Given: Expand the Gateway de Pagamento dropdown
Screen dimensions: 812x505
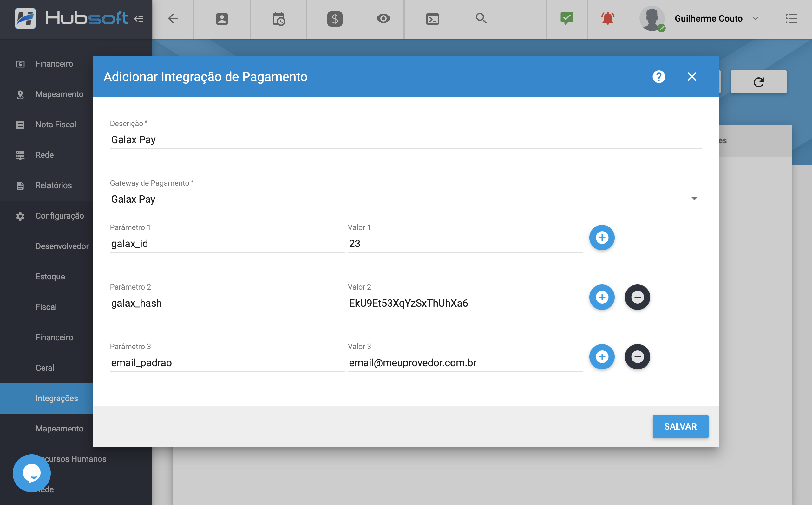Looking at the screenshot, I should point(695,199).
